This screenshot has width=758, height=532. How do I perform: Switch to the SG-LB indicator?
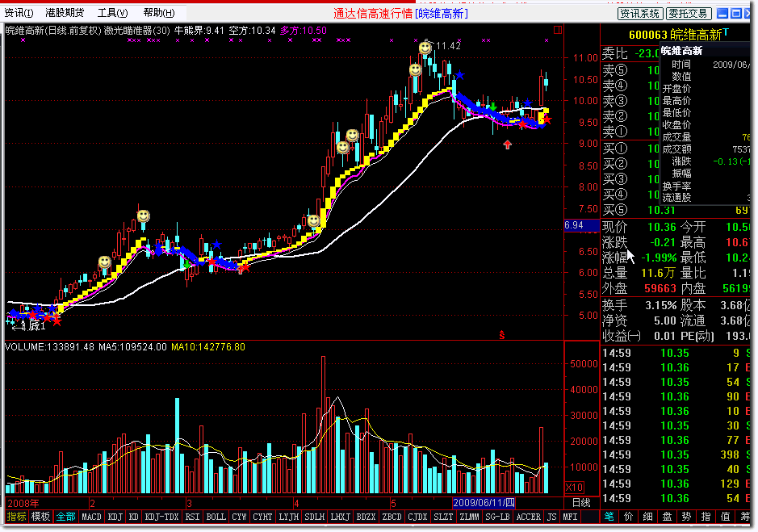pyautogui.click(x=497, y=517)
